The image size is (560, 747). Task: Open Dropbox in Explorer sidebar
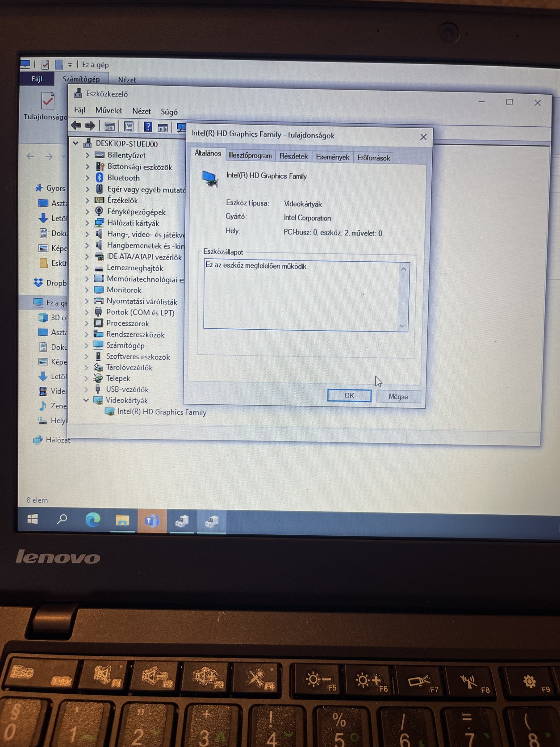click(50, 283)
